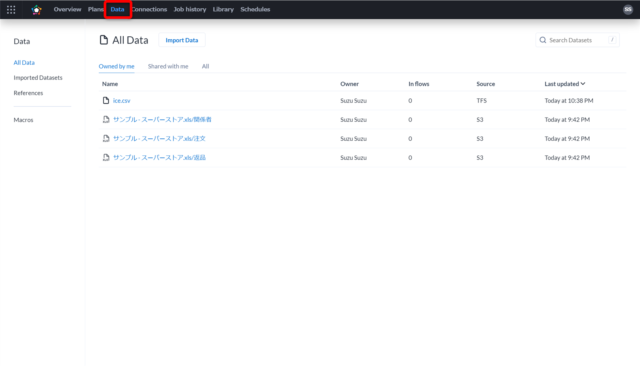Viewport: 640px width, 366px height.
Task: Click the magnifier icon in Search Datasets
Action: [542, 40]
